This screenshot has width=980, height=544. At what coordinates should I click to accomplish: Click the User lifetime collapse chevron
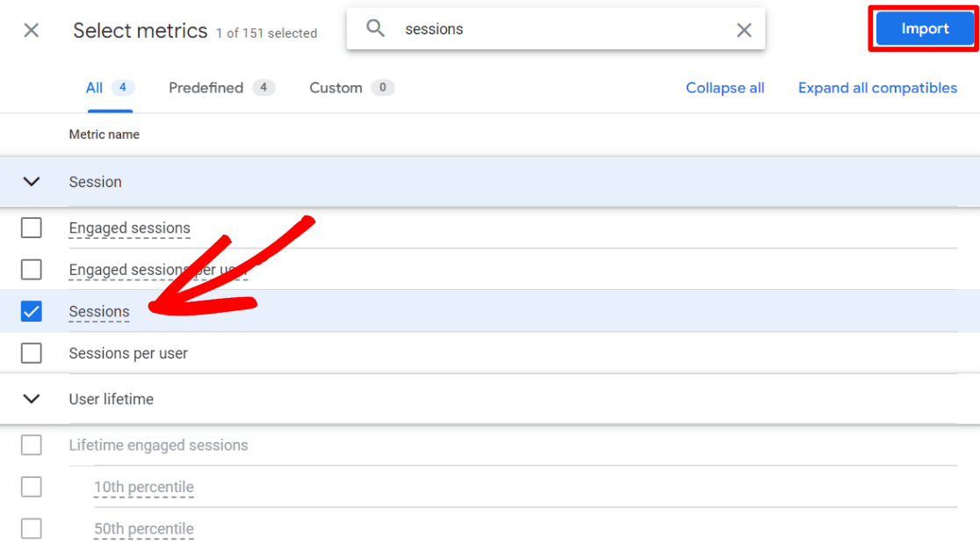[32, 399]
